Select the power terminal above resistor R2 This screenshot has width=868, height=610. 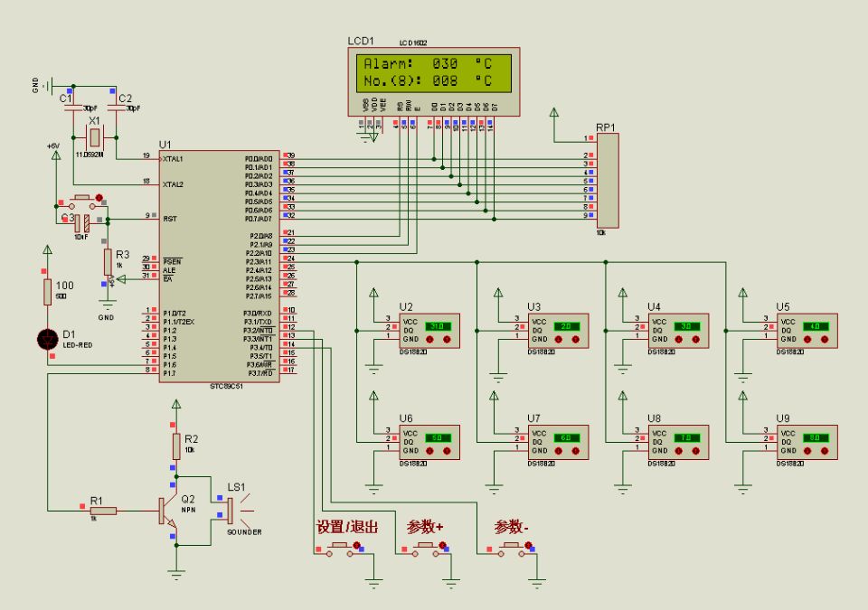pos(176,404)
